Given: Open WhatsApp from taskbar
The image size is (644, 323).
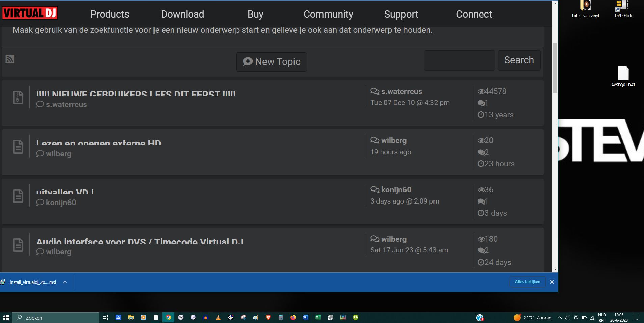Looking at the screenshot, I should click(x=331, y=317).
